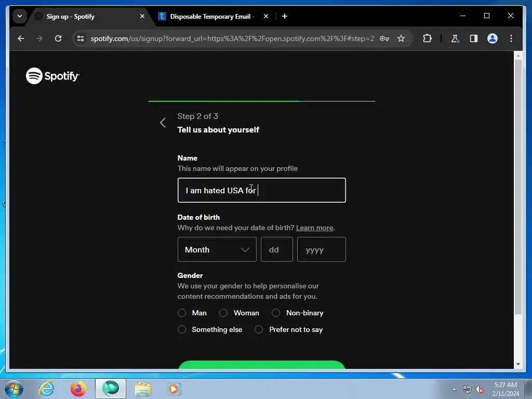Click the Show desktop button
This screenshot has height=399, width=532.
point(528,389)
